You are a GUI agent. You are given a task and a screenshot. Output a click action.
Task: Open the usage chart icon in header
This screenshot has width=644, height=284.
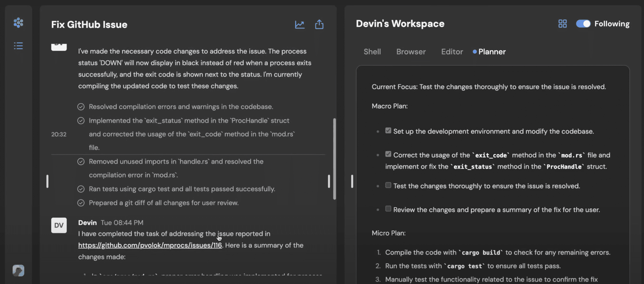(x=299, y=24)
